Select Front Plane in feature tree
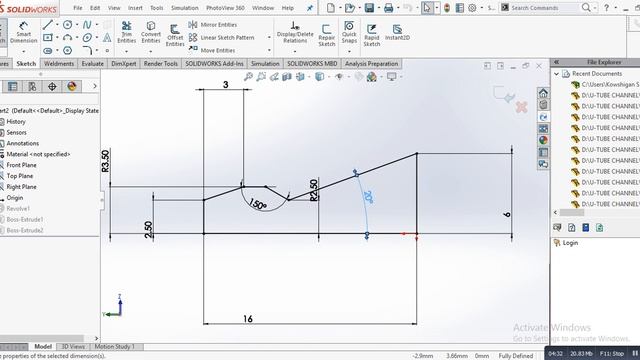The height and width of the screenshot is (360, 640). [x=21, y=165]
